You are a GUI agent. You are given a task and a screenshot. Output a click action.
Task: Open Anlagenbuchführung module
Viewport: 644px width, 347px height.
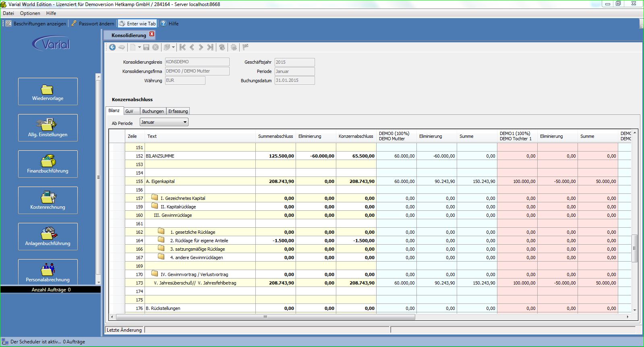pos(48,237)
